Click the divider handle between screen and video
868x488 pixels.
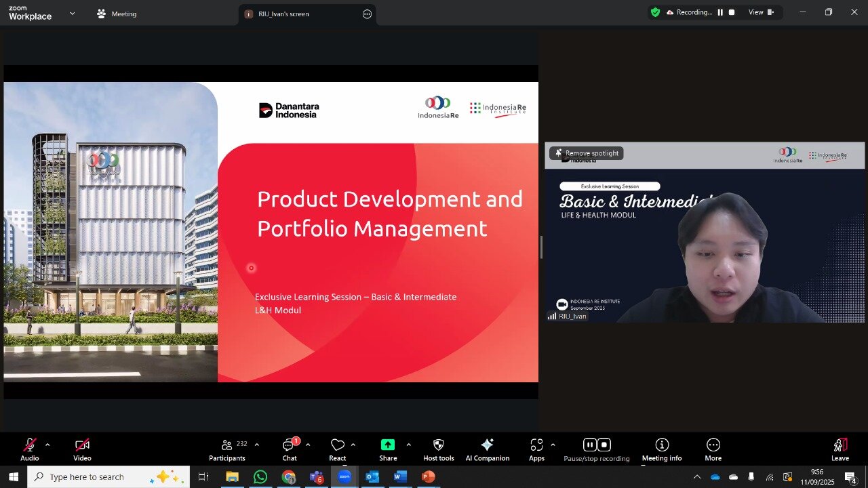pos(541,247)
